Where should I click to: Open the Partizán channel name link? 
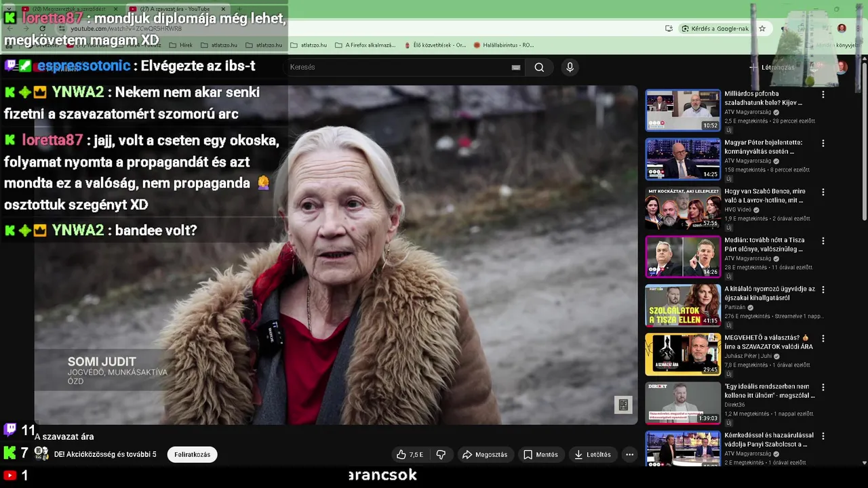[x=736, y=307]
